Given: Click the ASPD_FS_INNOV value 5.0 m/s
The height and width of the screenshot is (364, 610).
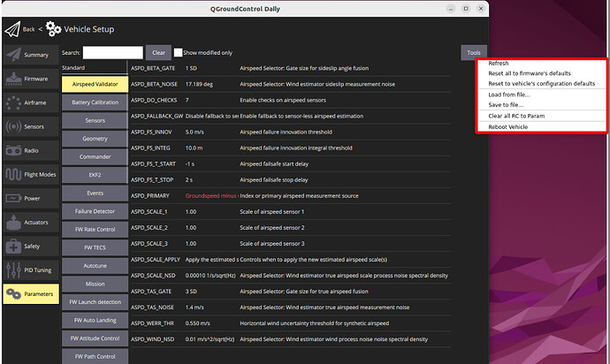Looking at the screenshot, I should coord(194,132).
